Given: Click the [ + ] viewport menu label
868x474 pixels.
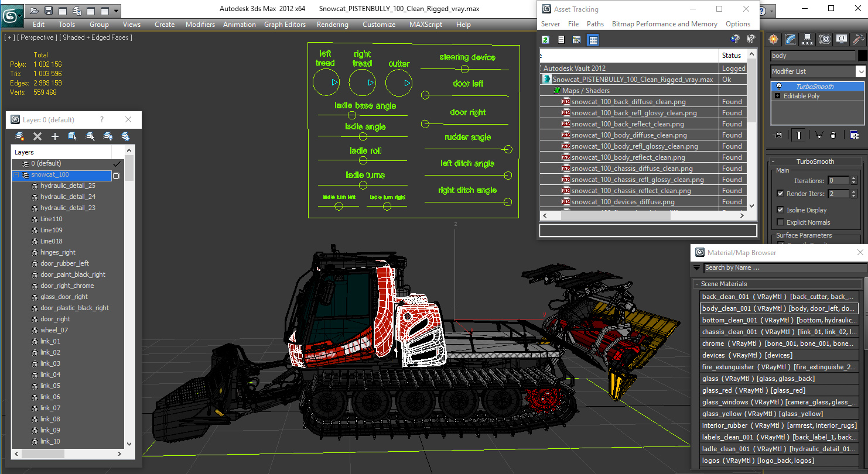Looking at the screenshot, I should tap(9, 37).
